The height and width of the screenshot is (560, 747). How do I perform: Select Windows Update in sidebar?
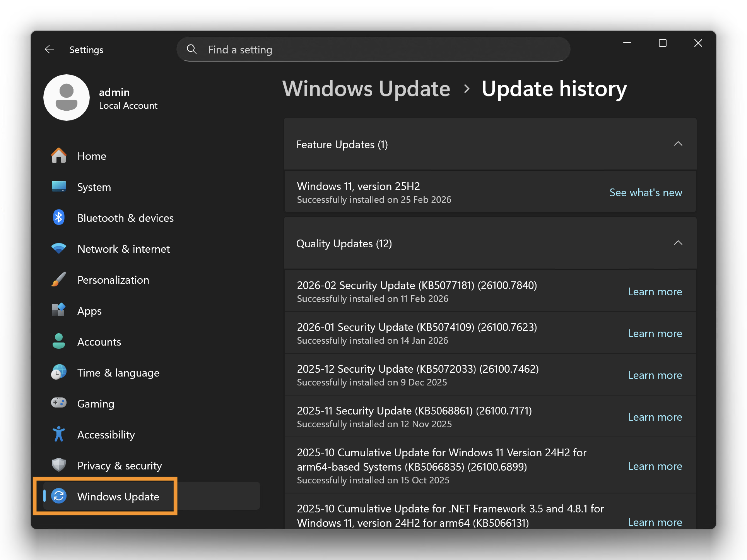(118, 497)
